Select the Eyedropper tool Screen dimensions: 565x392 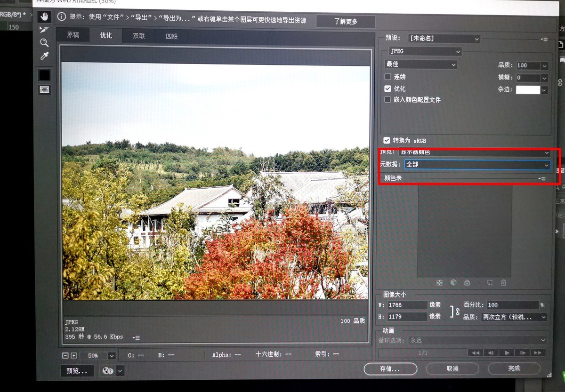[x=44, y=56]
